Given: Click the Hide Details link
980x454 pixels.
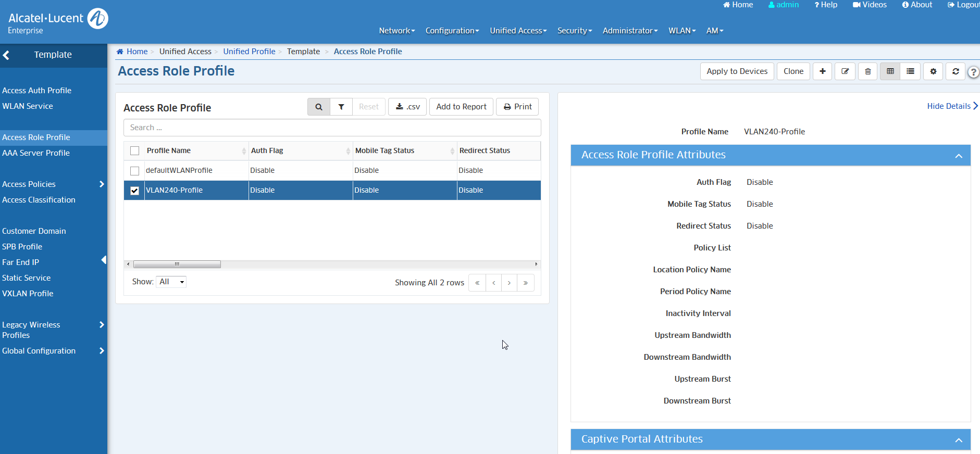Looking at the screenshot, I should [x=951, y=106].
